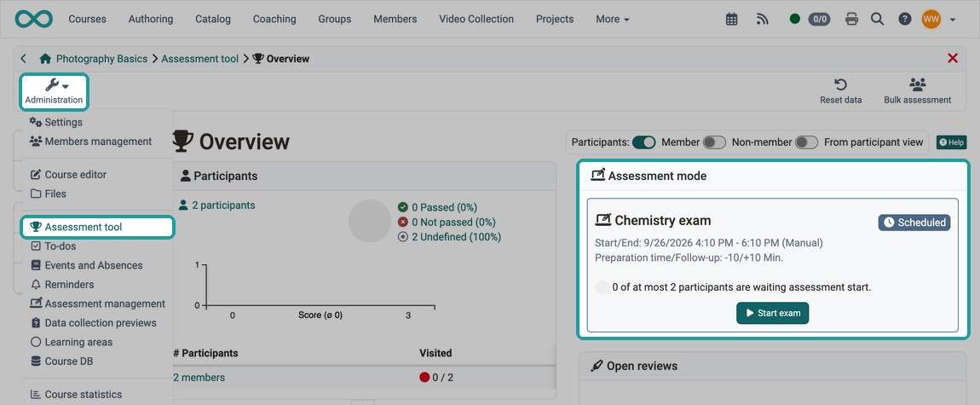This screenshot has height=405, width=980.
Task: Open Reminders menu entry
Action: (62, 285)
